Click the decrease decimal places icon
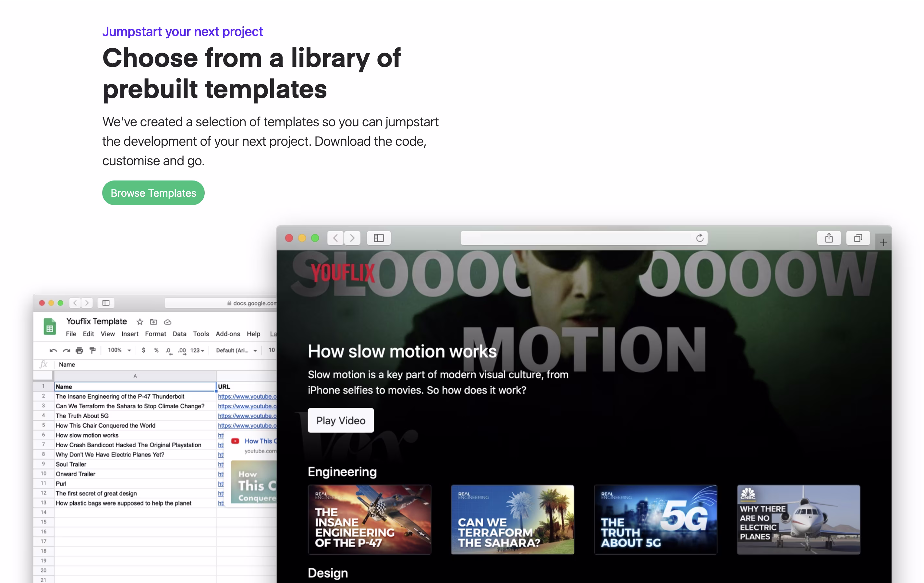The image size is (924, 583). [169, 350]
